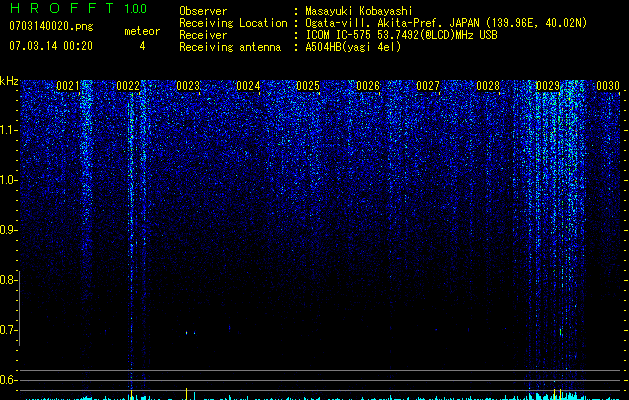Image resolution: width=629 pixels, height=400 pixels.
Task: Click the meteor count value 4
Action: tap(142, 46)
